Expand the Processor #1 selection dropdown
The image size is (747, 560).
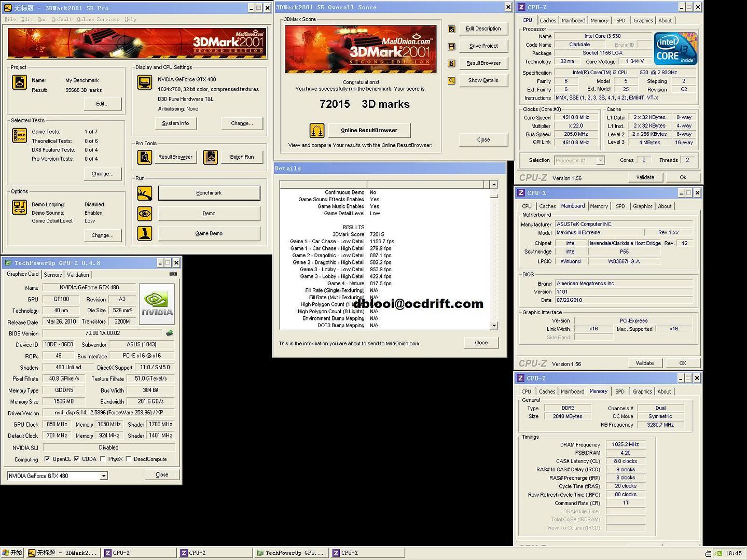(x=600, y=160)
